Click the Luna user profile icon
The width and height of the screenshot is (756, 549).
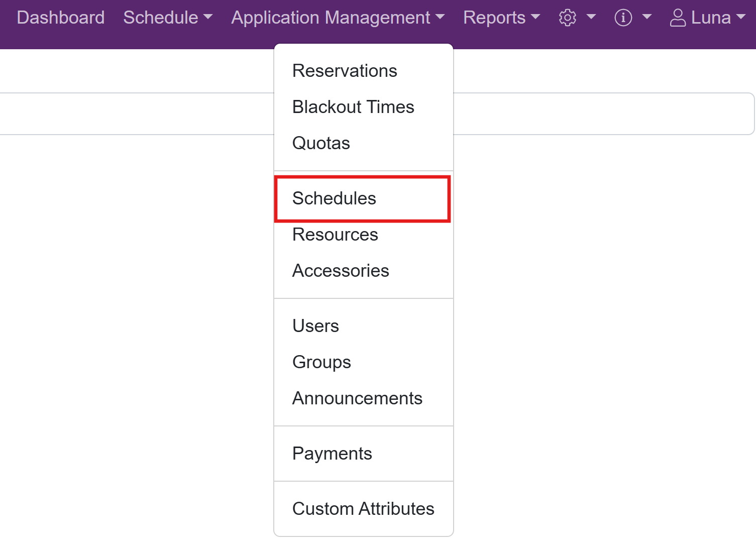tap(678, 18)
